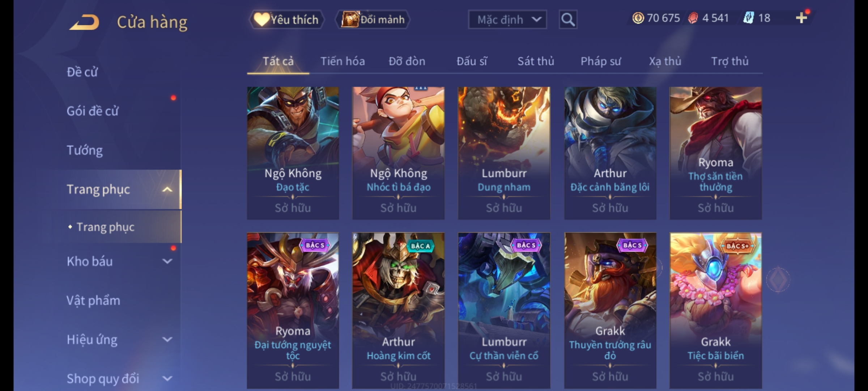Expand the Hiệu ứng sidebar section

click(167, 340)
